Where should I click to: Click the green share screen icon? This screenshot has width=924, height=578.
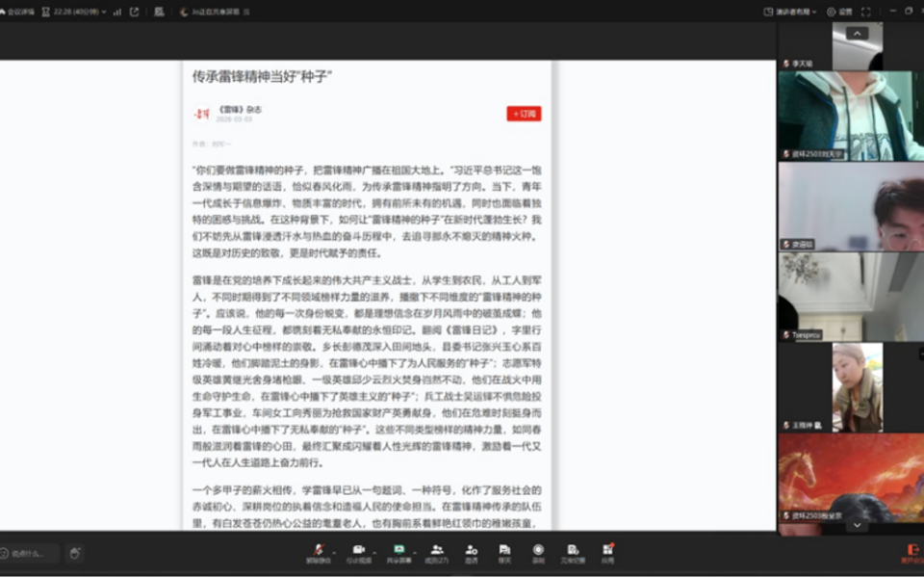point(398,550)
